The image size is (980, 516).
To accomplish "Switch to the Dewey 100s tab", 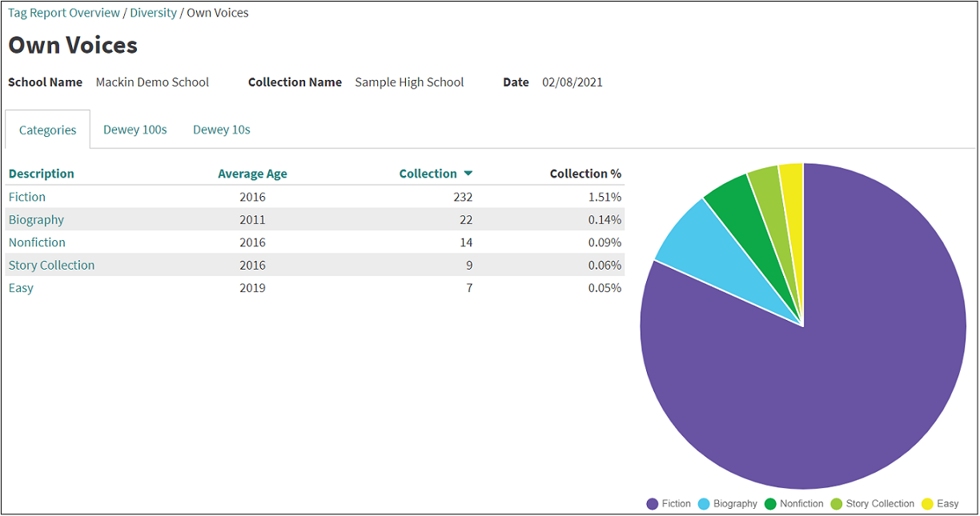I will tap(135, 130).
